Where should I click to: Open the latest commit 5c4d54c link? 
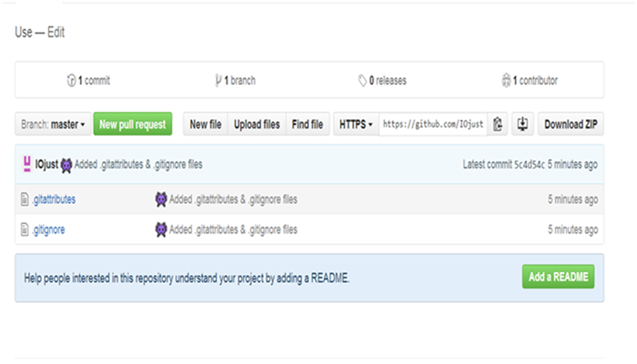click(530, 164)
